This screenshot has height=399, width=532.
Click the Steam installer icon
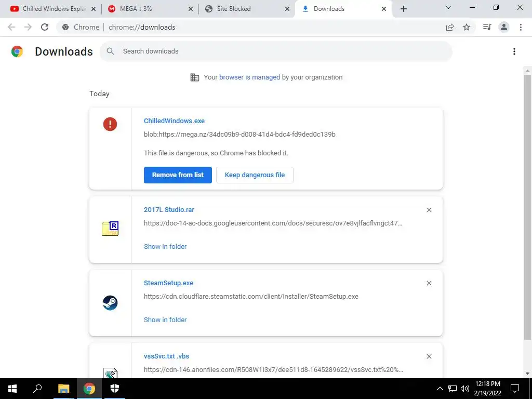(110, 303)
